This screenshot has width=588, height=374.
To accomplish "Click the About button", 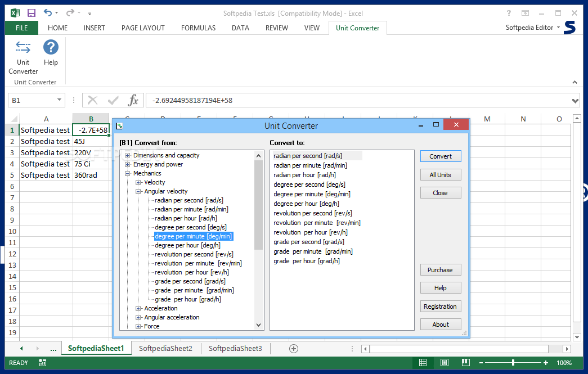I will click(441, 324).
